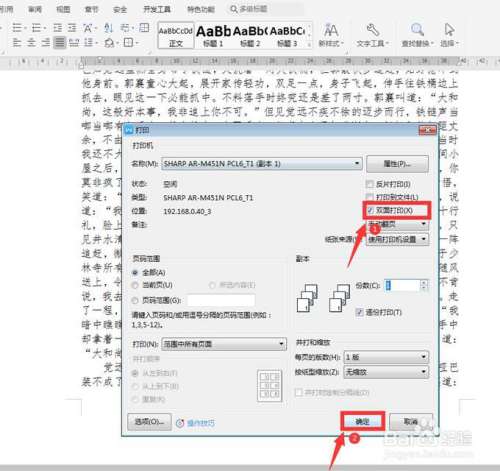Expand the styles gallery arrow
Screen dimensions: 500x471
click(x=310, y=44)
